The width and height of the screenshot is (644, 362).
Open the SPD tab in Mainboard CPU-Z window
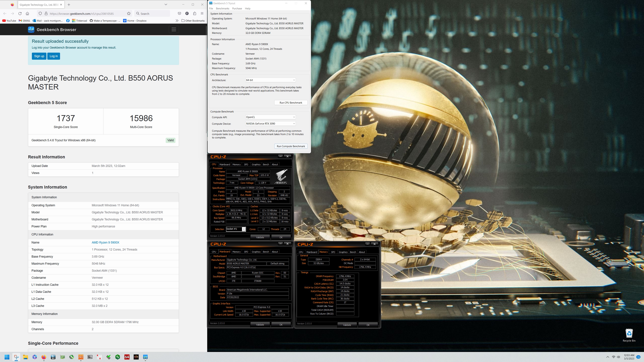tap(246, 252)
